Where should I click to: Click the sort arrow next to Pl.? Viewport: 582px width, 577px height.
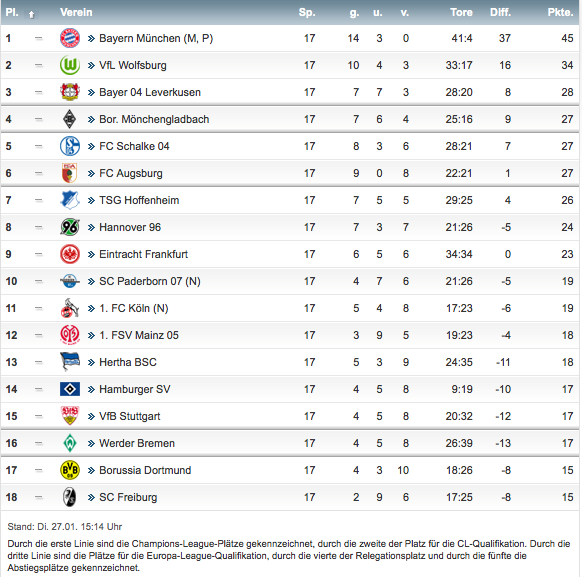click(32, 14)
